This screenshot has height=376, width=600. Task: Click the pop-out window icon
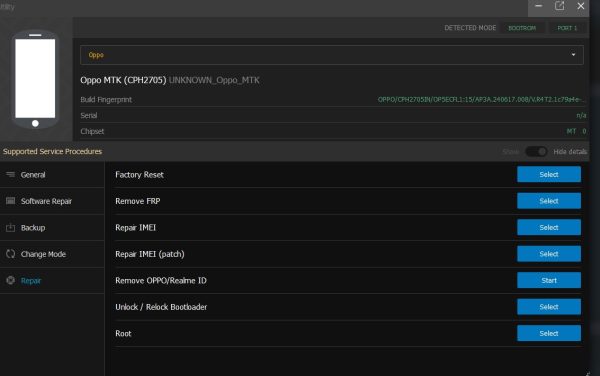click(x=559, y=6)
